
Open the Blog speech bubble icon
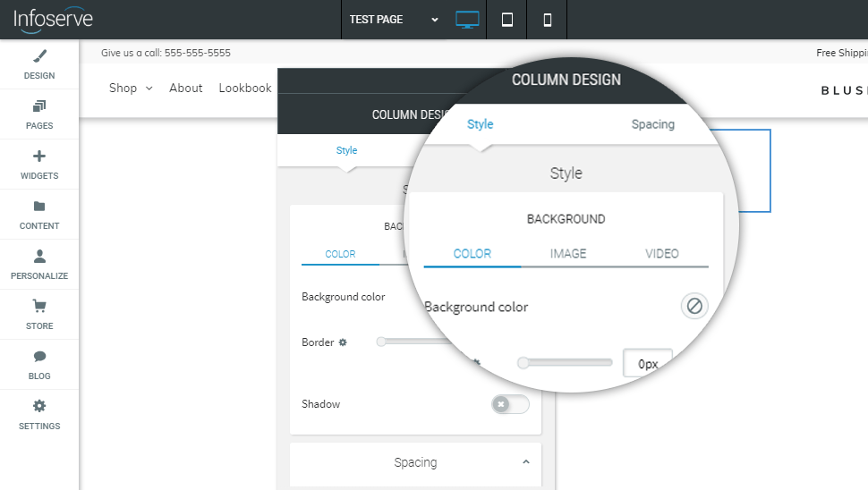pos(39,357)
